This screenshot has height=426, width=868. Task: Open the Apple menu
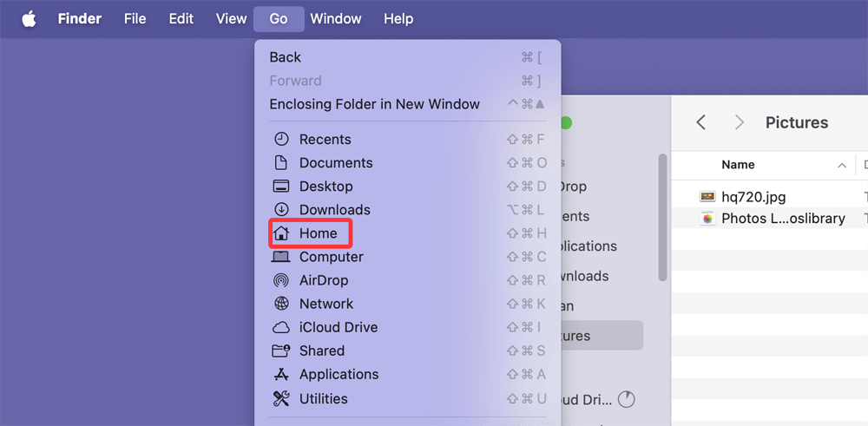tap(29, 19)
